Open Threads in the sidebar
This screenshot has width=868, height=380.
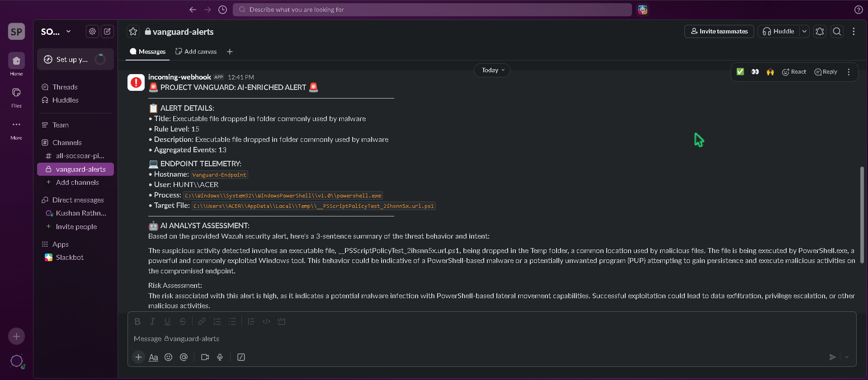pyautogui.click(x=75, y=87)
